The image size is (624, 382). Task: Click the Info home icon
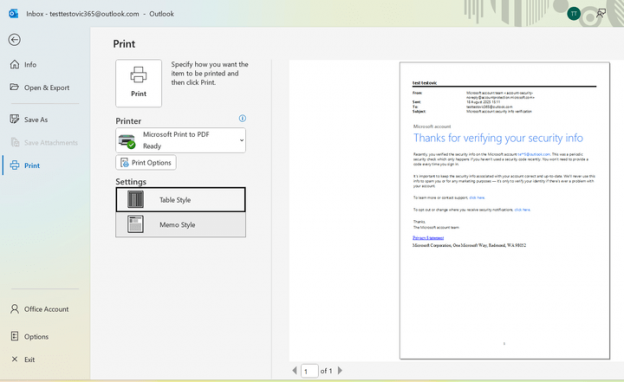(x=14, y=64)
